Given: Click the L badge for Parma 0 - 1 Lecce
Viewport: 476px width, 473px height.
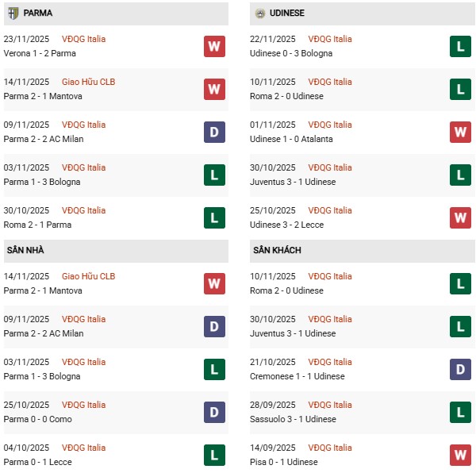Looking at the screenshot, I should pyautogui.click(x=214, y=455).
